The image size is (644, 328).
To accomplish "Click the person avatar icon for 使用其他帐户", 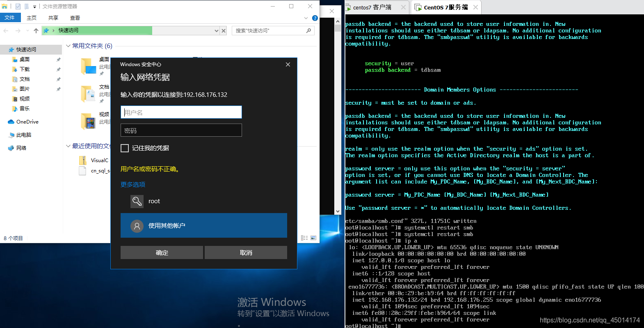I will 137,226.
